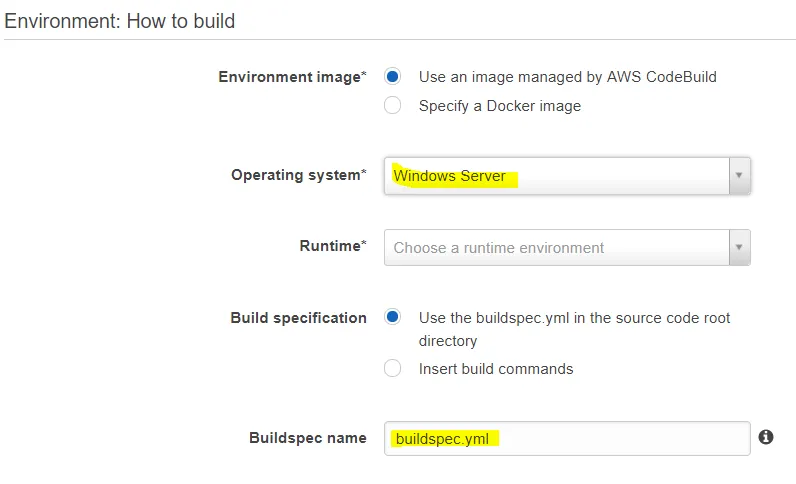Choose the 'Specify a Docker image' radio button

tap(393, 105)
